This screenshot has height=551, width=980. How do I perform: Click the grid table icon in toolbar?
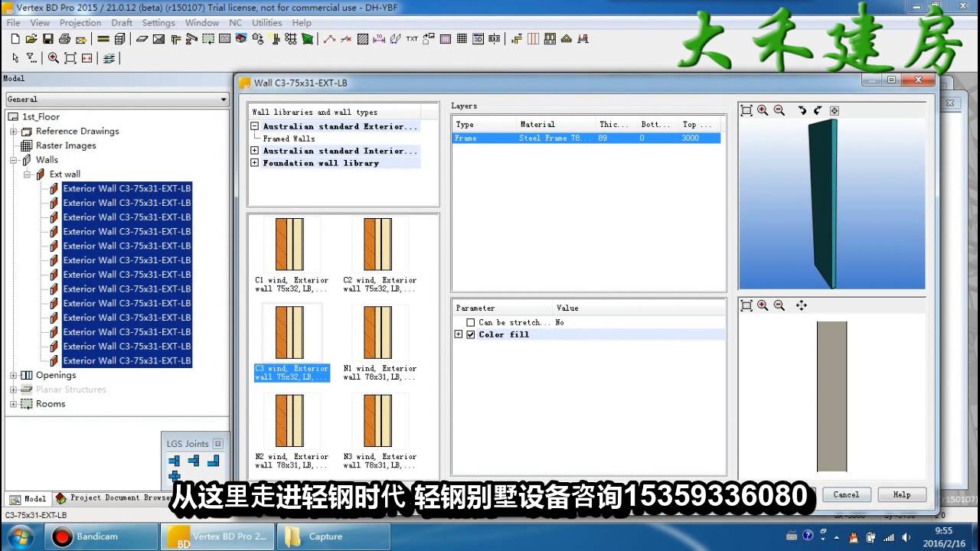click(x=462, y=39)
